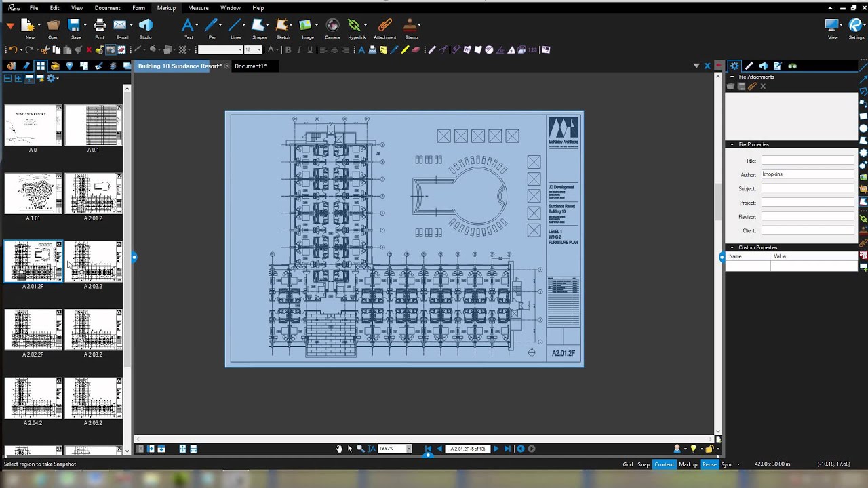This screenshot has height=488, width=868.
Task: Send via the E-mail icon
Action: (120, 26)
